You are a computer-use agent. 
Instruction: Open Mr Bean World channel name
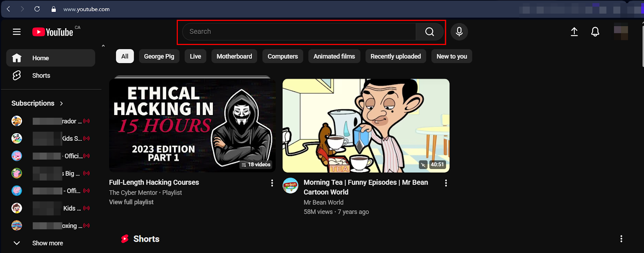coord(324,202)
